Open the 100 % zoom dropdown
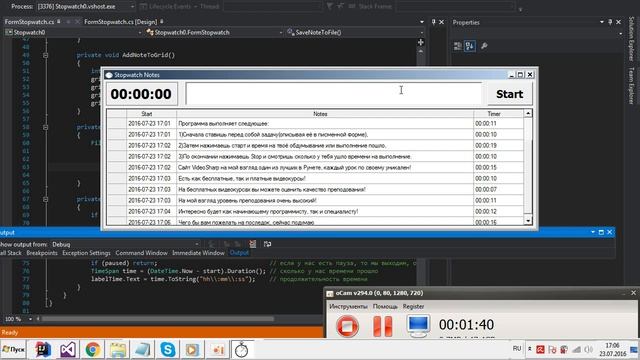This screenshot has height=360, width=640. (x=30, y=319)
